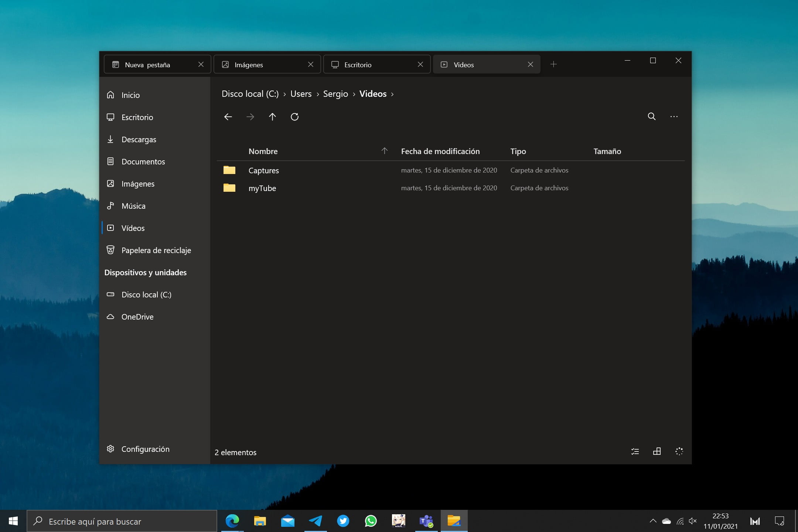Open the search icon in the toolbar
The height and width of the screenshot is (532, 798).
pyautogui.click(x=652, y=116)
